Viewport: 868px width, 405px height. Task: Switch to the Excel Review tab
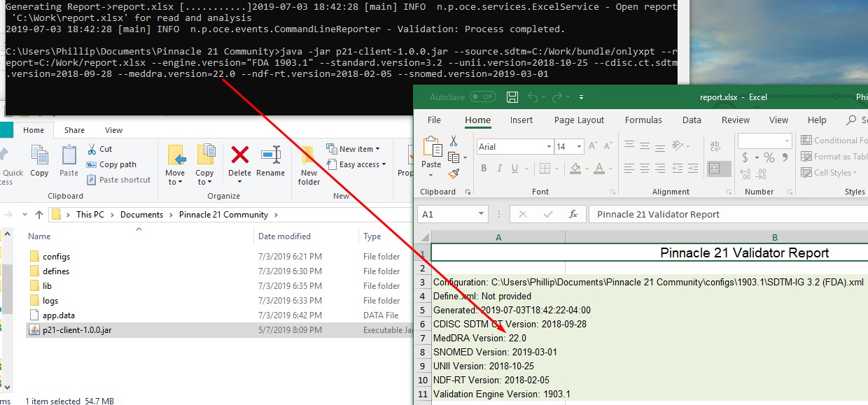point(736,120)
